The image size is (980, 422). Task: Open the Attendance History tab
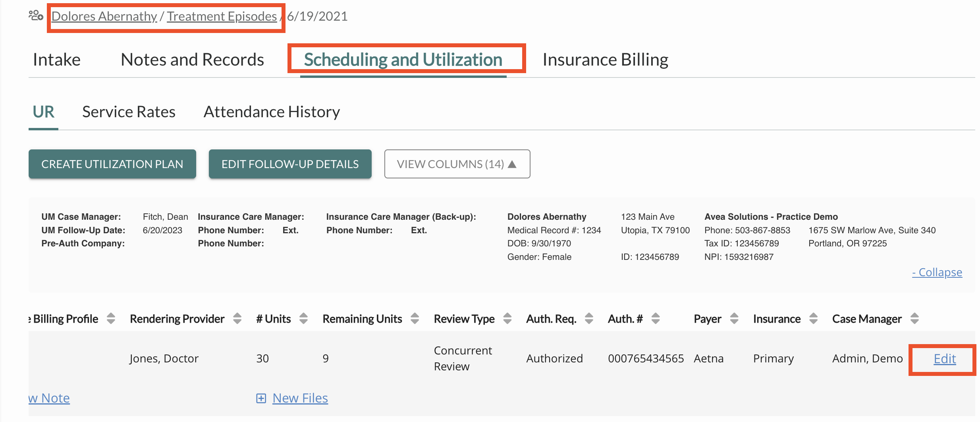tap(272, 112)
